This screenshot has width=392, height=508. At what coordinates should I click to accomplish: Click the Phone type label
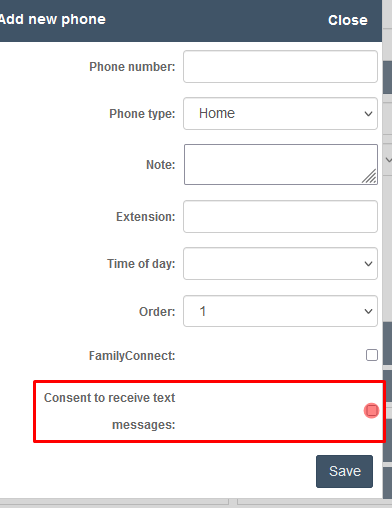(x=142, y=114)
